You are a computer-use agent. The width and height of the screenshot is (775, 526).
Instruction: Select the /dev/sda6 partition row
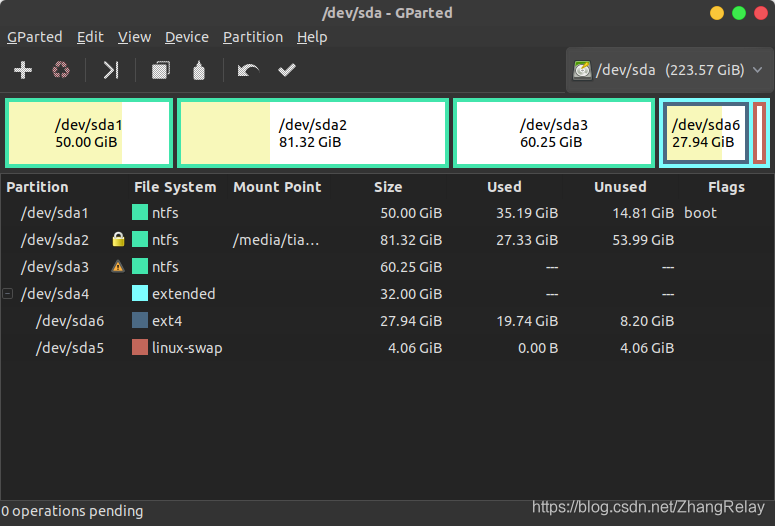coord(387,321)
